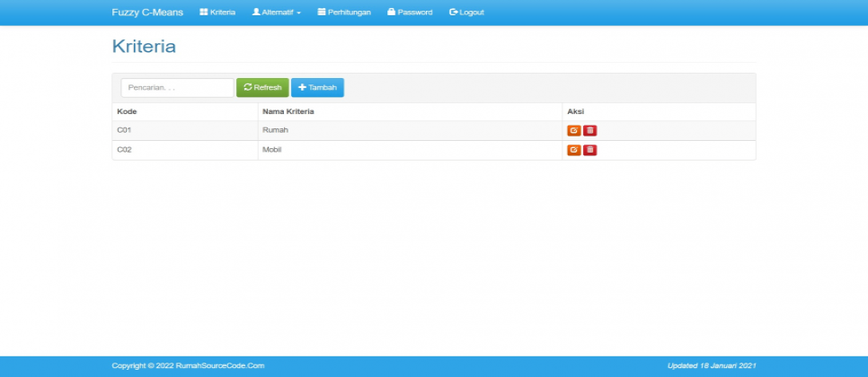Click the calculator icon beside Perhitungan
868x377 pixels.
[x=322, y=13]
